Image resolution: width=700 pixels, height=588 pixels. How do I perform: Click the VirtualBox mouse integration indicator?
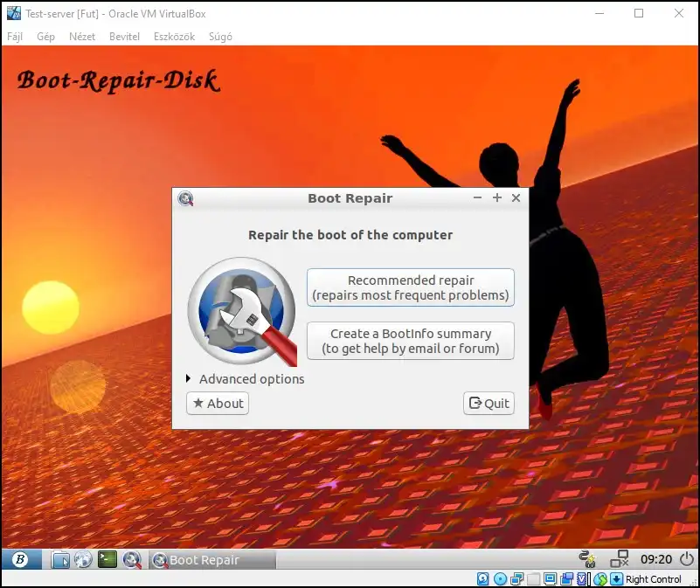click(600, 579)
